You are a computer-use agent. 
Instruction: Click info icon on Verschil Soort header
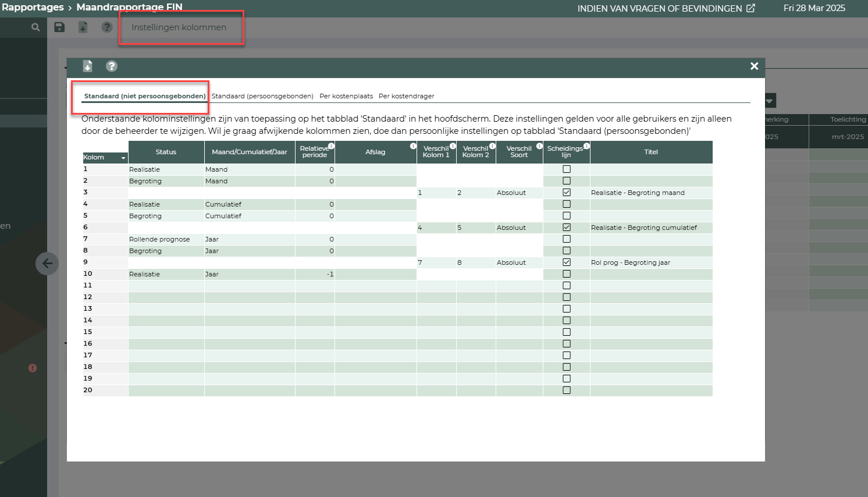click(x=539, y=146)
